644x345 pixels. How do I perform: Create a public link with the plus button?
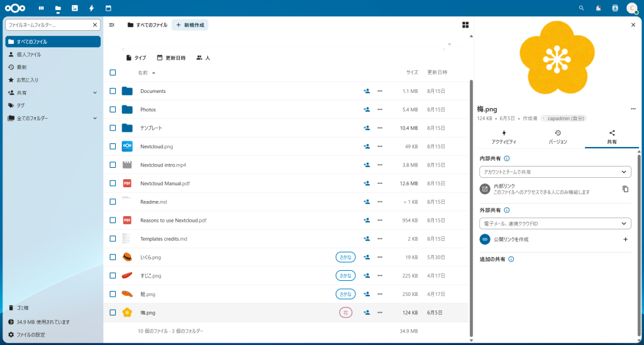click(x=625, y=239)
